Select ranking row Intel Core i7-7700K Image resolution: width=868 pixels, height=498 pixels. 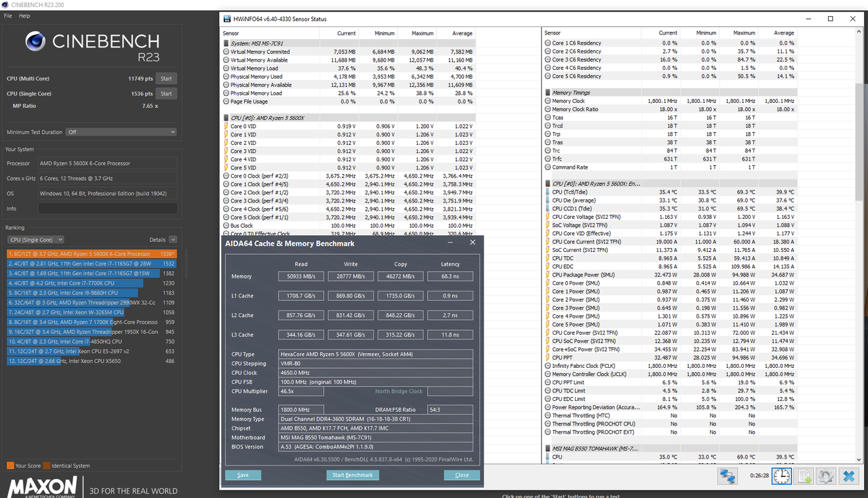click(x=92, y=283)
